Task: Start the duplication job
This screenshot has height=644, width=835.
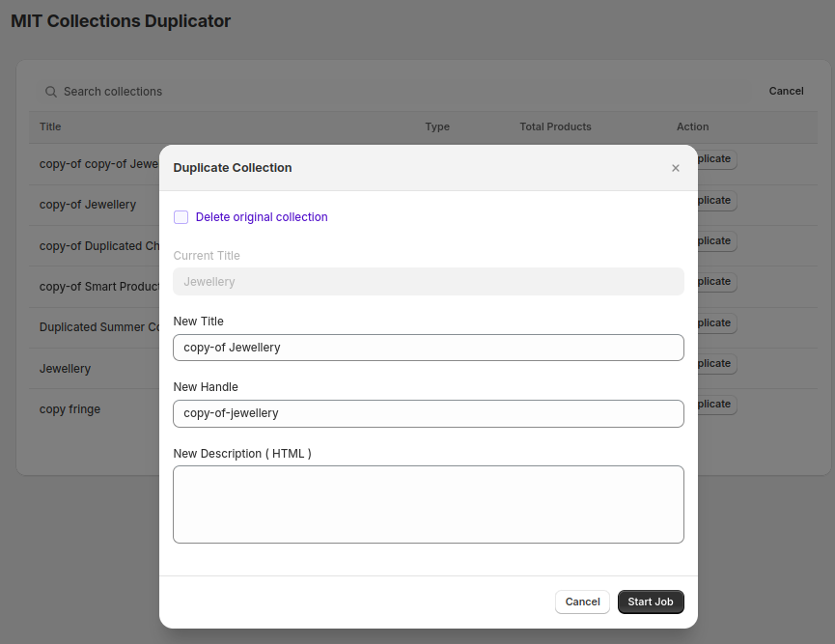Action: click(651, 602)
